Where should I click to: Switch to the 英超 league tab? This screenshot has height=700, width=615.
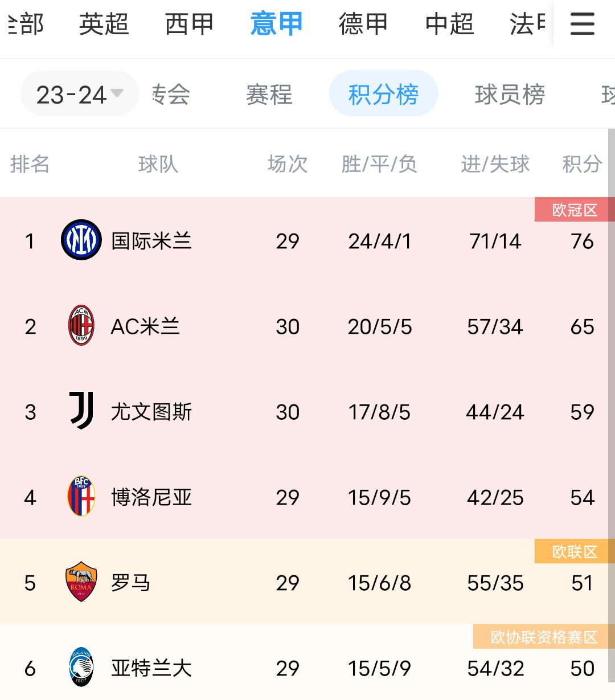point(104,24)
